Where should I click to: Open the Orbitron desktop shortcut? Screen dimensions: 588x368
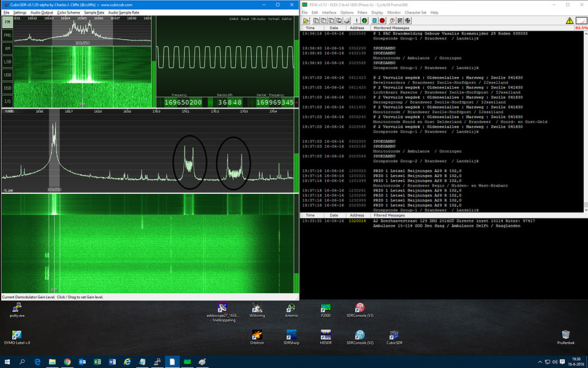coord(257,337)
